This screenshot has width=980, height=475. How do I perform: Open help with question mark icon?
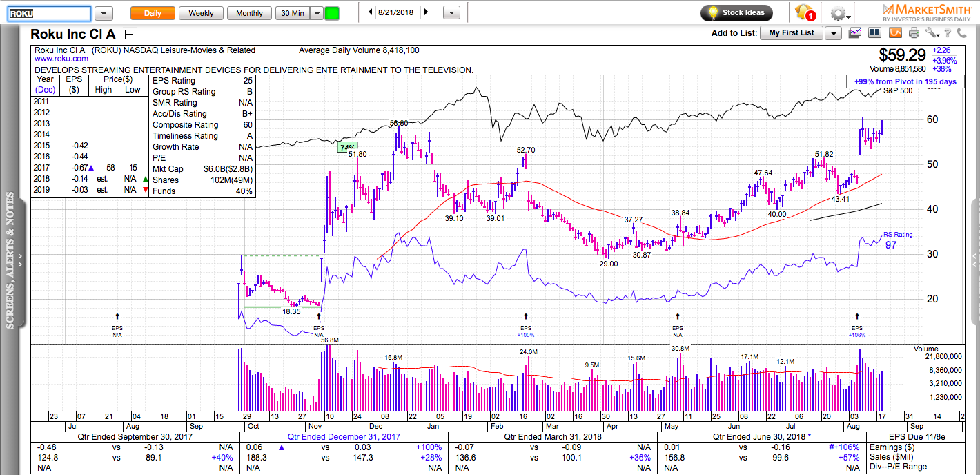point(948,33)
